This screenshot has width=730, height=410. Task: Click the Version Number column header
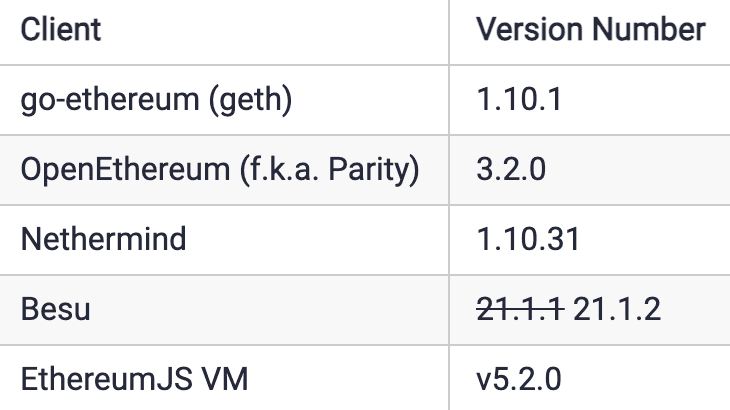(590, 29)
